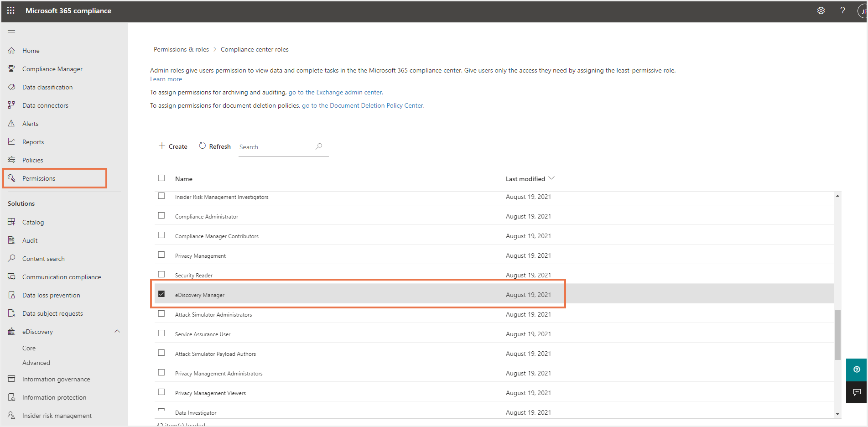This screenshot has height=427, width=868.
Task: Click the search magnifier icon
Action: pos(319,146)
